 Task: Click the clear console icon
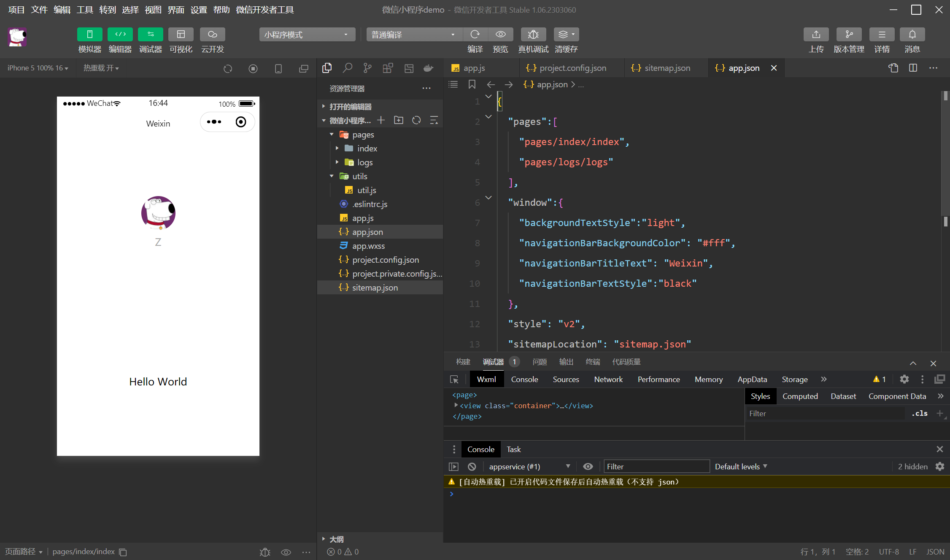point(472,466)
